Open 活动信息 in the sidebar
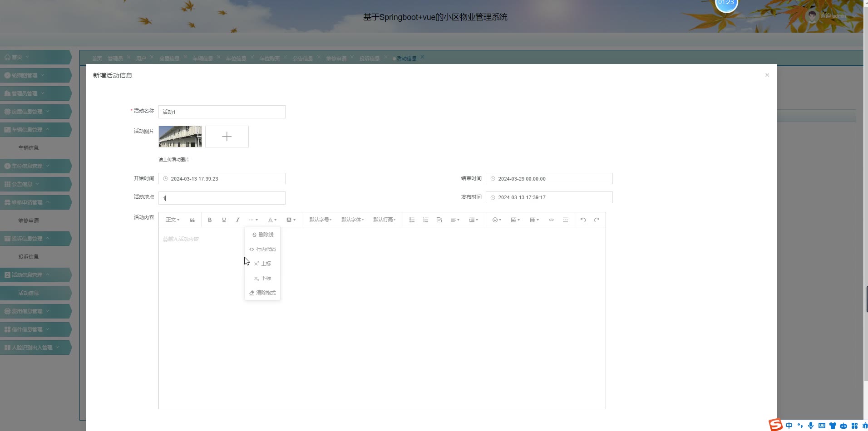Screen dimensions: 868x431 tap(29, 293)
